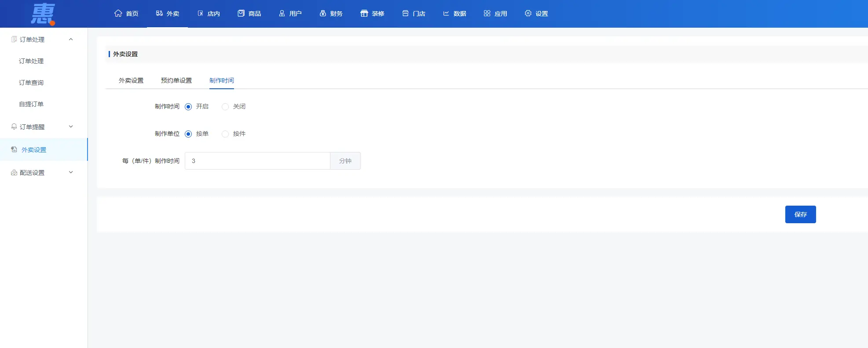Switch to the 制作时间 tab

coord(222,80)
